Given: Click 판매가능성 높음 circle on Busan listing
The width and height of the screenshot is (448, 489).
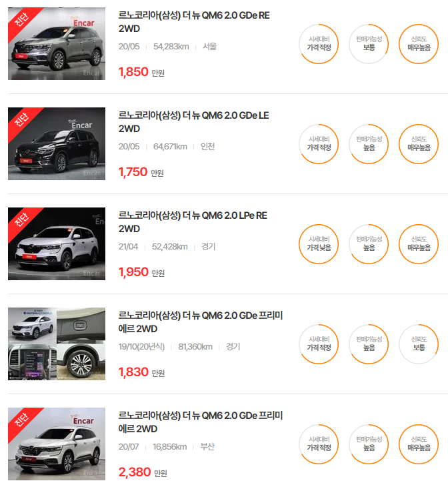Looking at the screenshot, I should coord(369,444).
